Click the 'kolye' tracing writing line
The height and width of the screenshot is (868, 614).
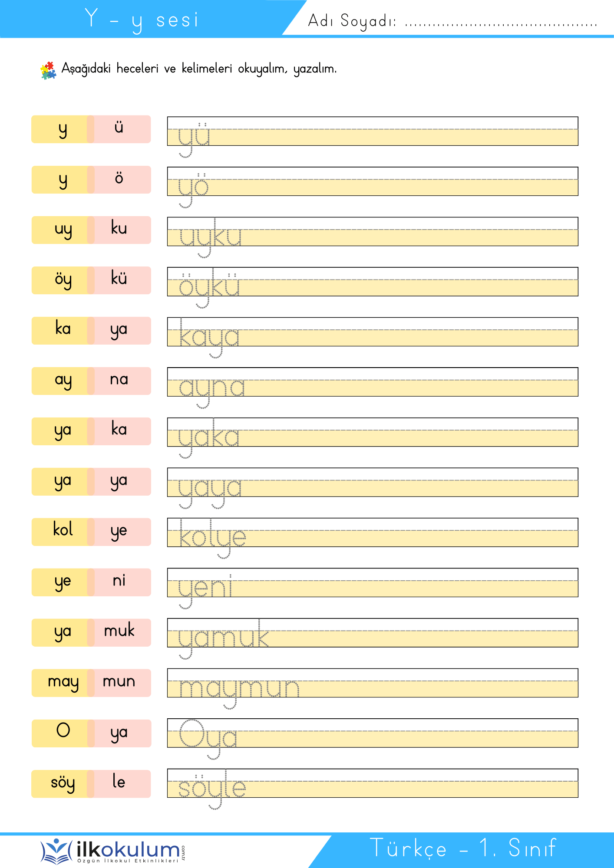[x=373, y=533]
